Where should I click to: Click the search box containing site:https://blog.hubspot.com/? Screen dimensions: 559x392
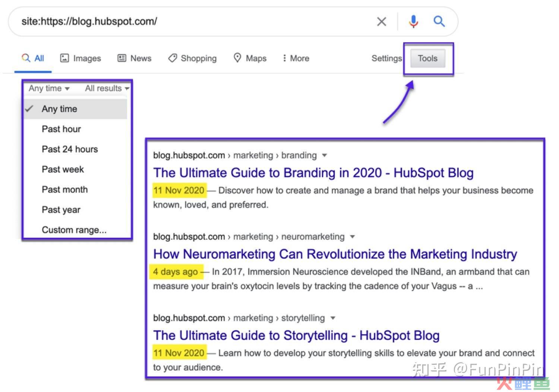point(233,22)
